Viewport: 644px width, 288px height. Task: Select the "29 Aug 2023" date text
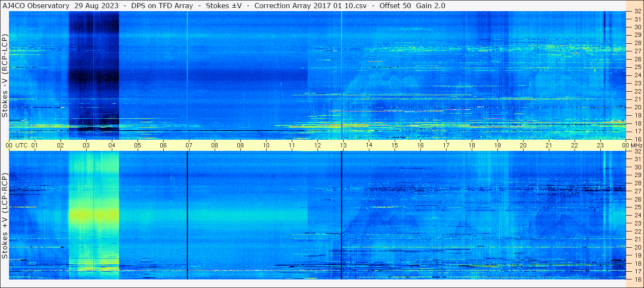(x=96, y=6)
